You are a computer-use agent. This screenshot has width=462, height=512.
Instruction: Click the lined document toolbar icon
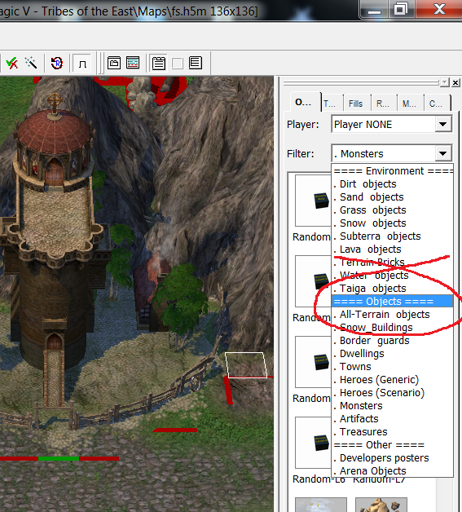(195, 63)
